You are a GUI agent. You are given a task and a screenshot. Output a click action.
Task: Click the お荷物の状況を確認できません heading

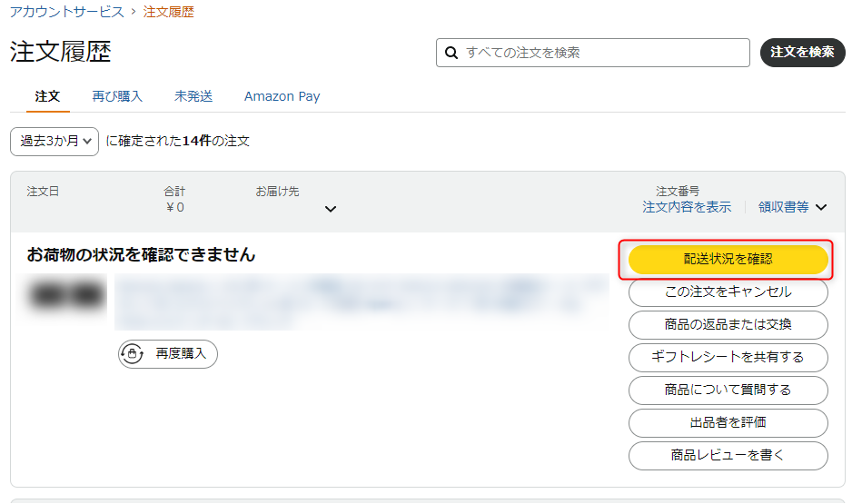(x=142, y=254)
